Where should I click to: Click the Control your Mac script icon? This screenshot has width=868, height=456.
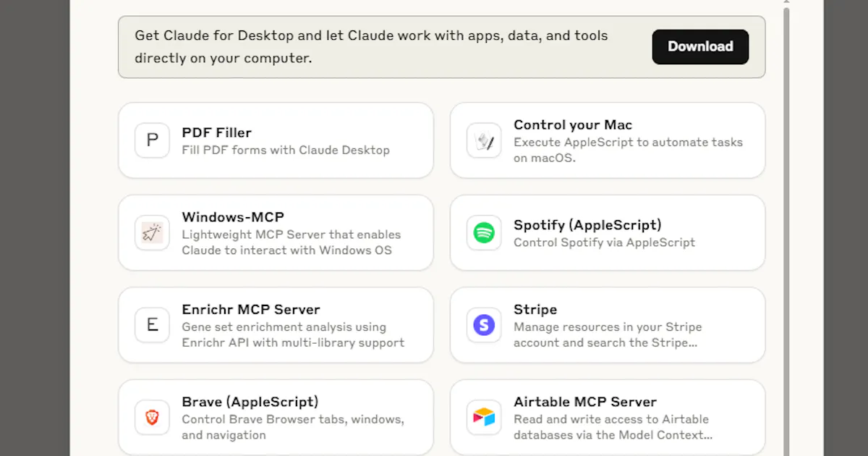point(484,140)
